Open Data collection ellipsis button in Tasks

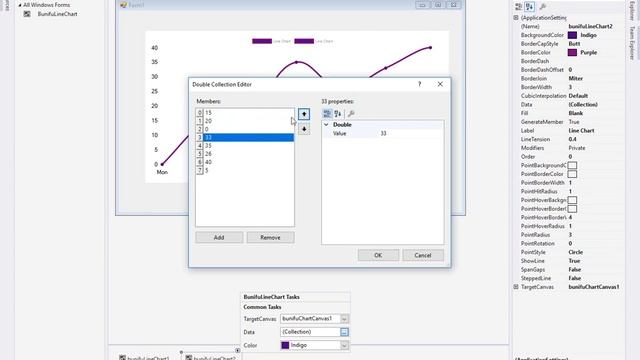(344, 332)
